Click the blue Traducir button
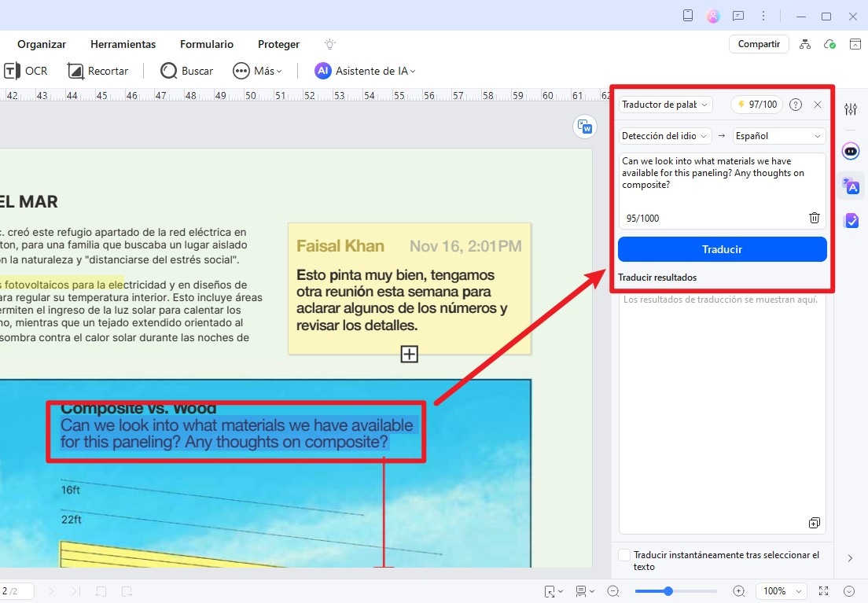Image resolution: width=868 pixels, height=603 pixels. point(722,249)
